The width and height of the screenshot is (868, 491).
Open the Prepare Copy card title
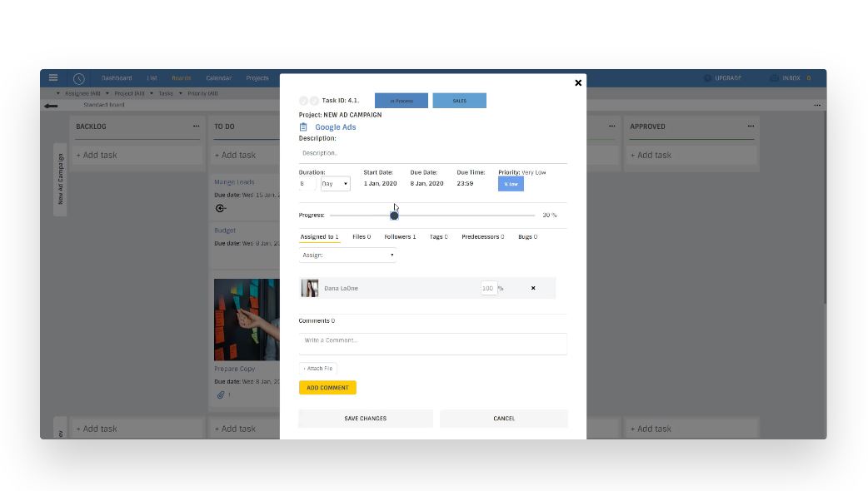click(235, 369)
